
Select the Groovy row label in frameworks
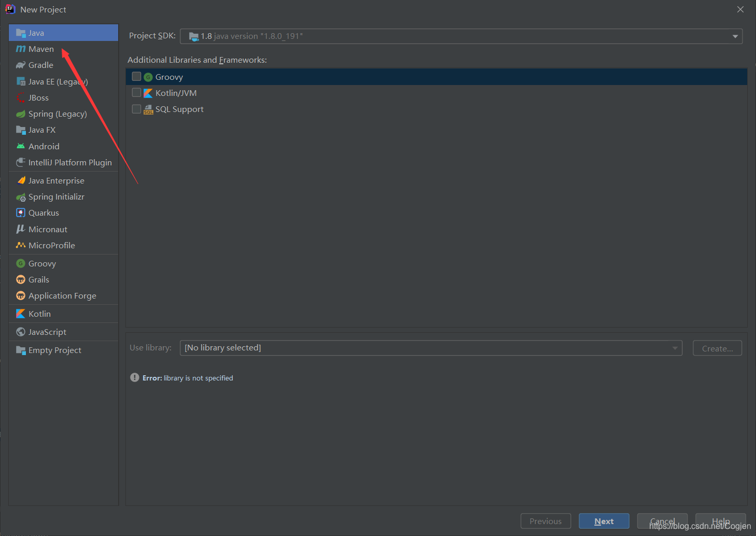coord(169,77)
